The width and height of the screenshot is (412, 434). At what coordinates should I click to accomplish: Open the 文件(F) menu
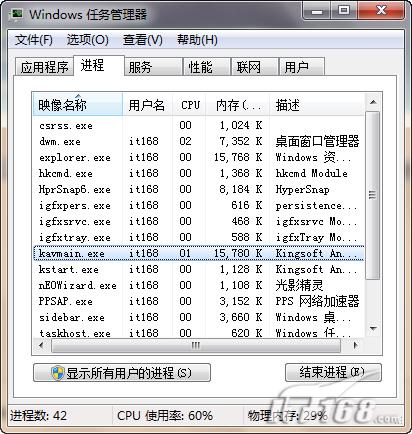34,40
